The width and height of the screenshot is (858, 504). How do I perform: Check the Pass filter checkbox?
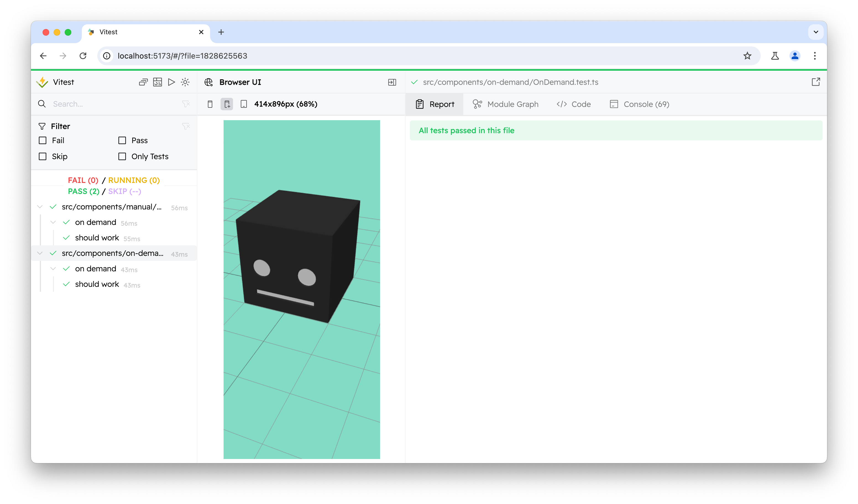click(122, 140)
